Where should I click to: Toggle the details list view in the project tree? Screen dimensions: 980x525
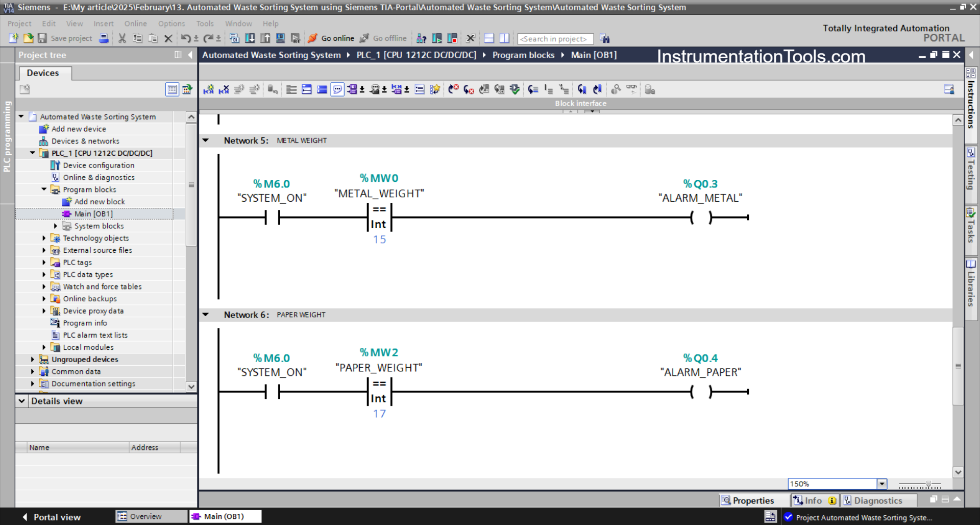(172, 89)
